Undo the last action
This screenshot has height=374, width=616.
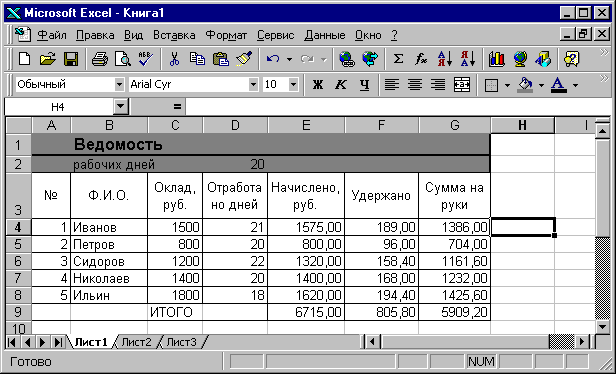(x=273, y=59)
